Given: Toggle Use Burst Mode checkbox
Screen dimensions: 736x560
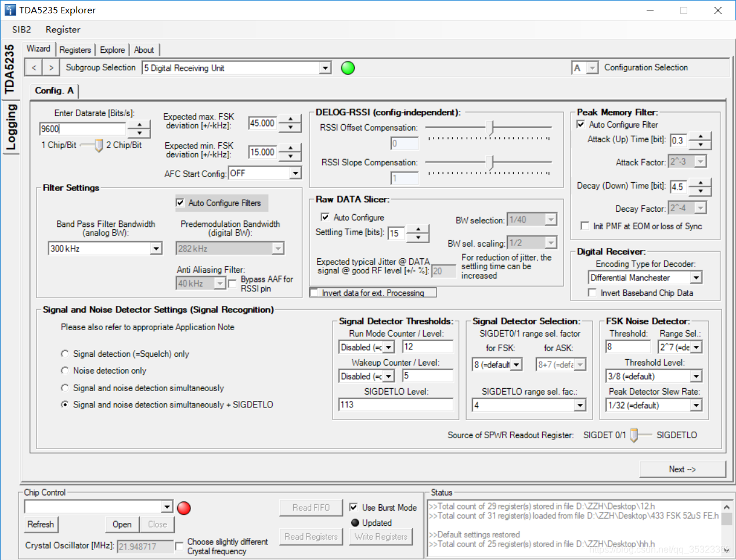Looking at the screenshot, I should point(353,507).
